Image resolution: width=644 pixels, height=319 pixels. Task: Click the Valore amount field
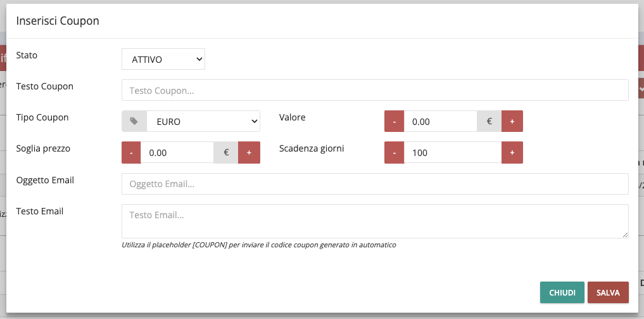pyautogui.click(x=440, y=121)
